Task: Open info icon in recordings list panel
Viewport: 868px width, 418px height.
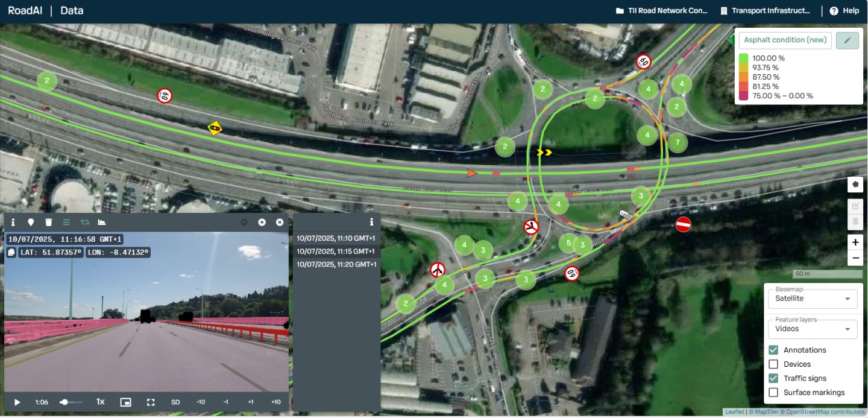Action: tap(371, 222)
